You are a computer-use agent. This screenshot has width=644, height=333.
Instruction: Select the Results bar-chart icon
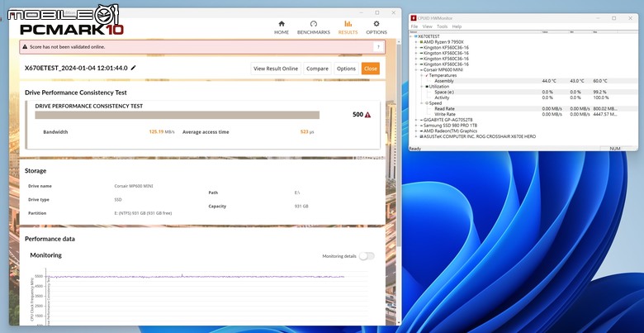[348, 24]
